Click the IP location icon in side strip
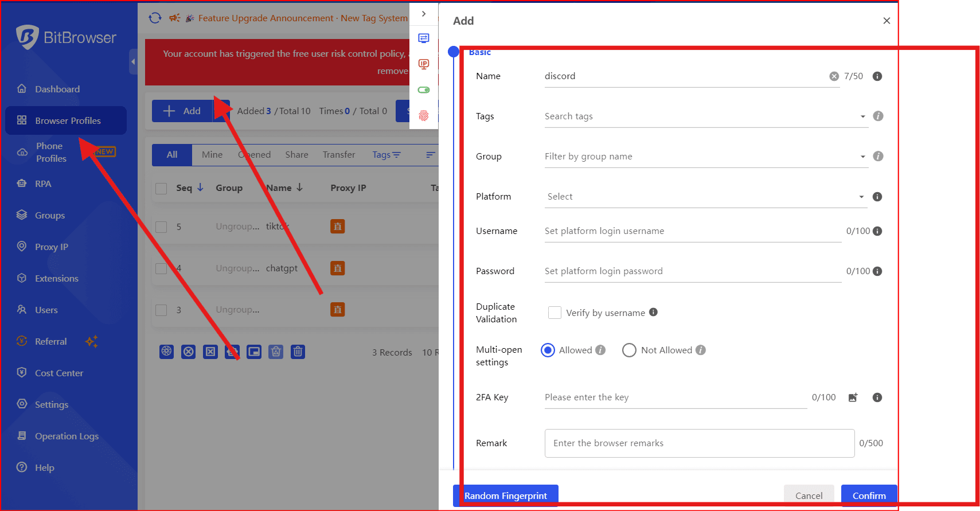980x511 pixels. pyautogui.click(x=424, y=64)
